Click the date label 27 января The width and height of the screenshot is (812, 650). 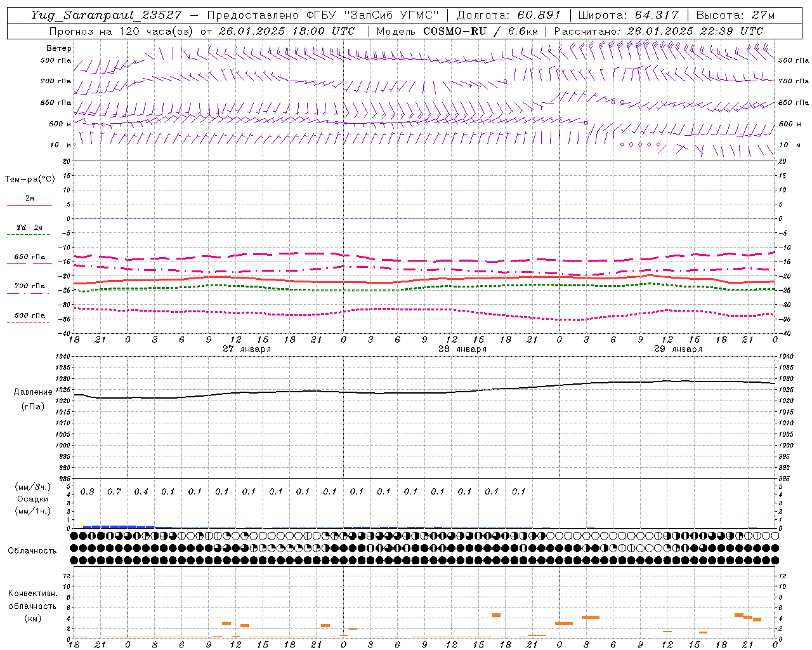(x=246, y=349)
